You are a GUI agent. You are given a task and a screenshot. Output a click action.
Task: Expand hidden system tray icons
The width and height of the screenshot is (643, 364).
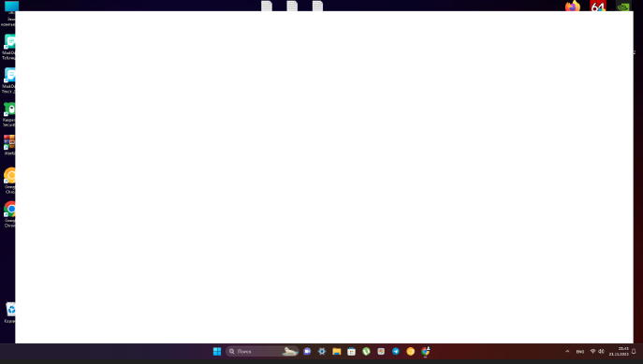click(567, 351)
